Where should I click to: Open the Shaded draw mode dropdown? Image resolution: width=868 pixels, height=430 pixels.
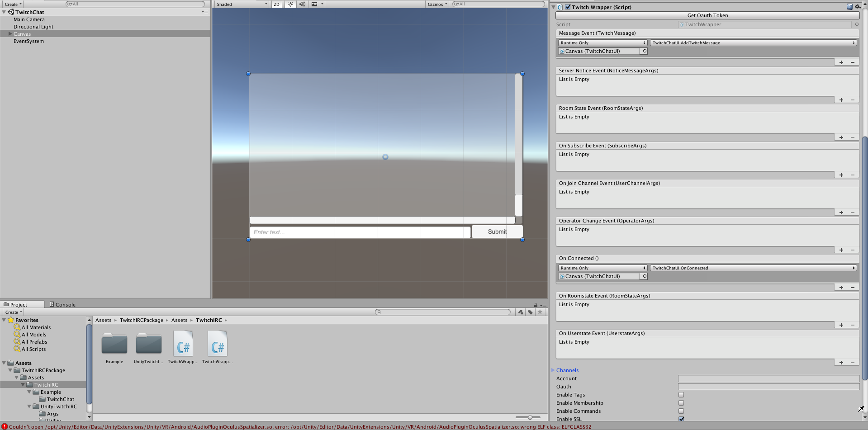click(x=242, y=4)
